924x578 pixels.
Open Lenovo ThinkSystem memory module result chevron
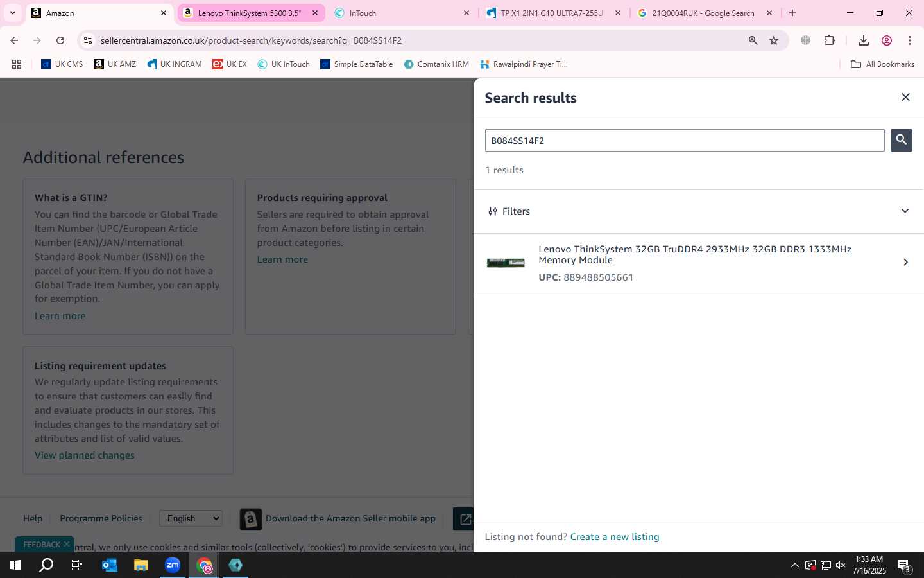[x=905, y=262]
